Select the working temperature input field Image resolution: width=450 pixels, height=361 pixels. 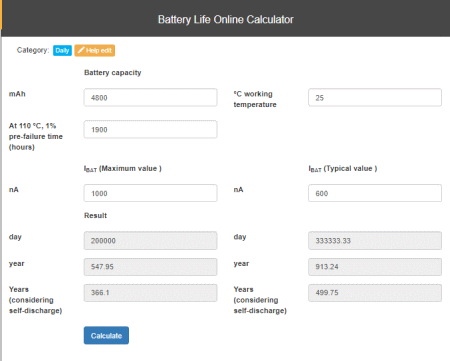(375, 97)
